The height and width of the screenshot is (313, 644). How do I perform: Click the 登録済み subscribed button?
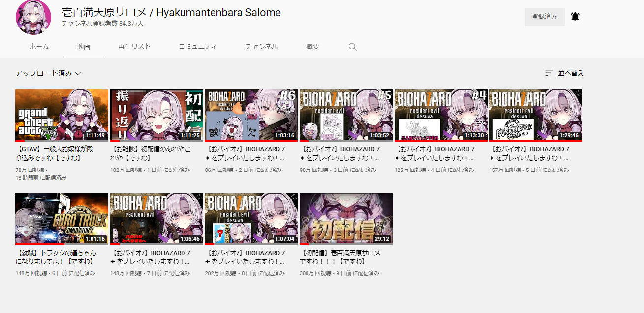click(545, 17)
